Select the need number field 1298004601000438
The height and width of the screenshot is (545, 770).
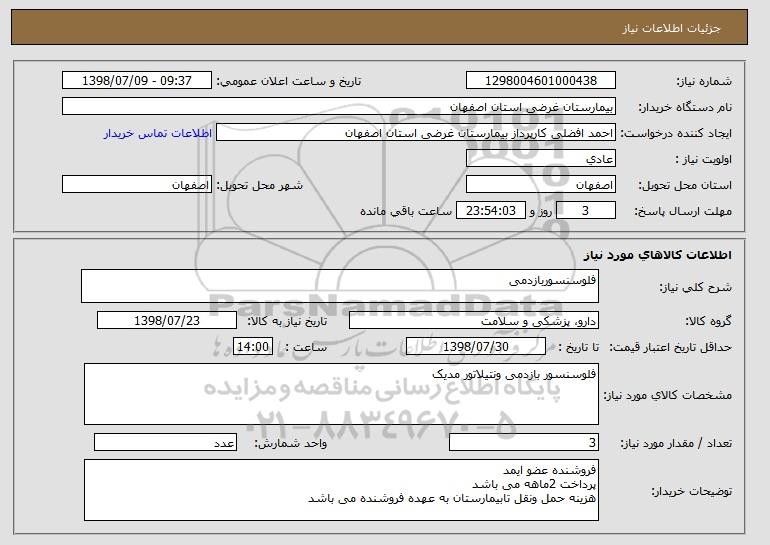pos(541,81)
